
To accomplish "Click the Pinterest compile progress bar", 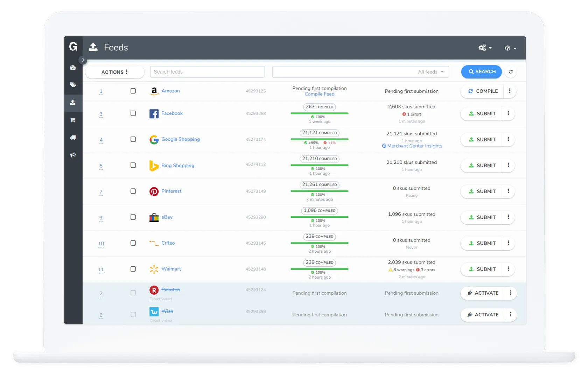I will point(320,191).
